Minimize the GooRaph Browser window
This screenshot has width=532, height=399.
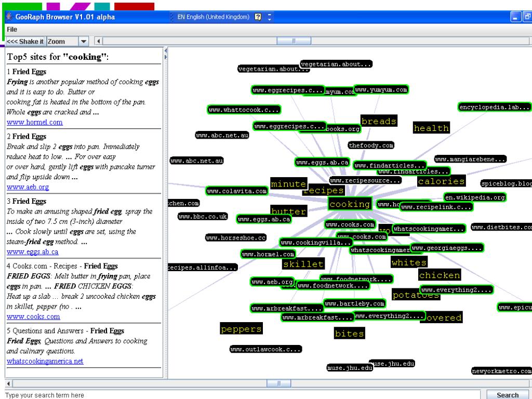point(515,17)
